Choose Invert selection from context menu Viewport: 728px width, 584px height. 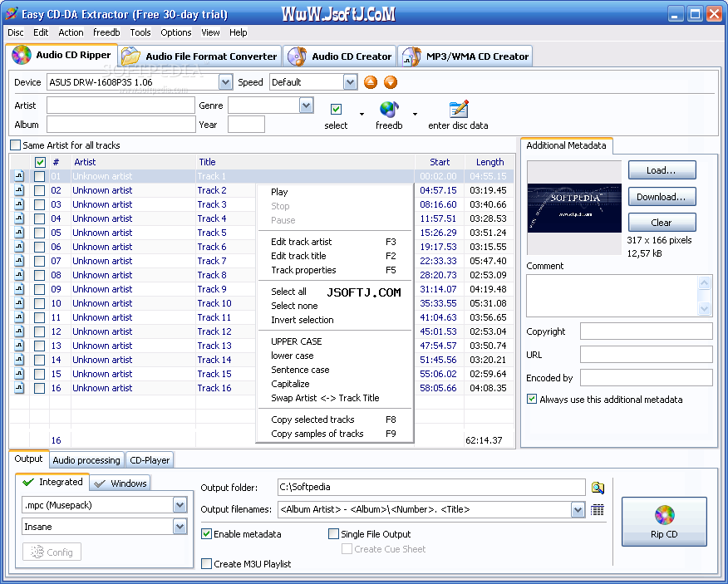[x=334, y=320]
